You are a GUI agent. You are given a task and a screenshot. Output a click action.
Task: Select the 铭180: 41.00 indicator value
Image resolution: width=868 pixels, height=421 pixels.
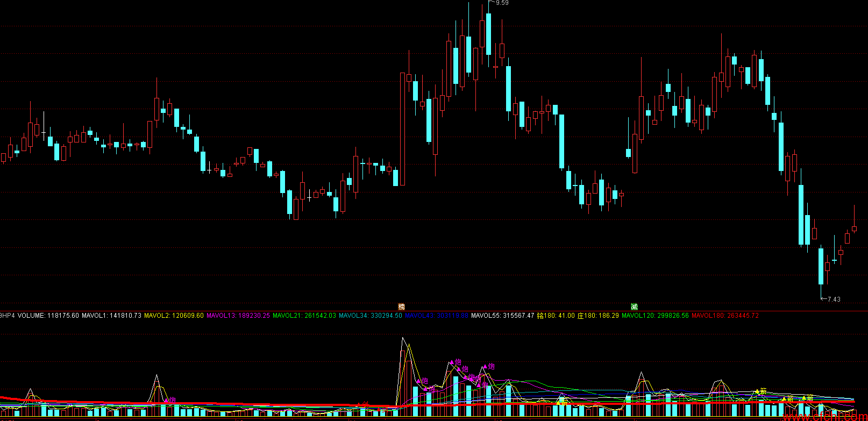(x=556, y=316)
